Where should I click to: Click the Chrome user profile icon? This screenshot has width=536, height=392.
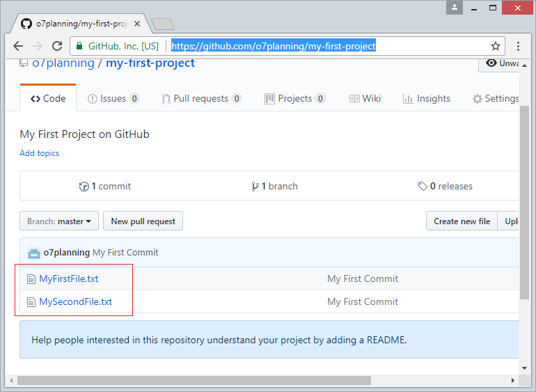455,8
